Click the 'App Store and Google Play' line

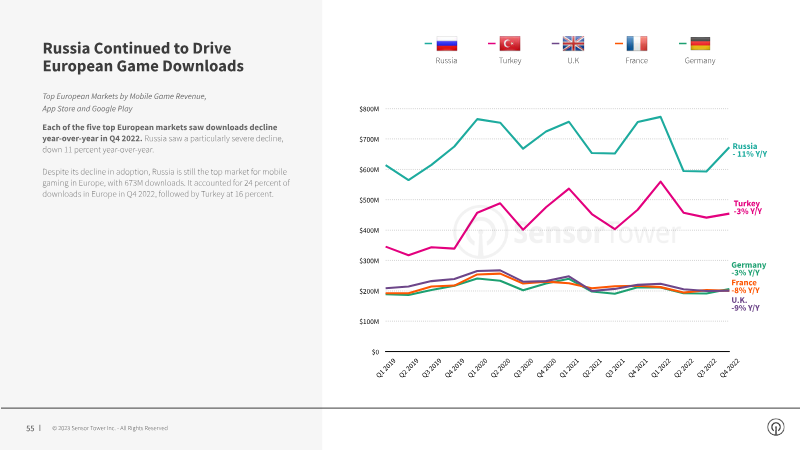click(87, 109)
